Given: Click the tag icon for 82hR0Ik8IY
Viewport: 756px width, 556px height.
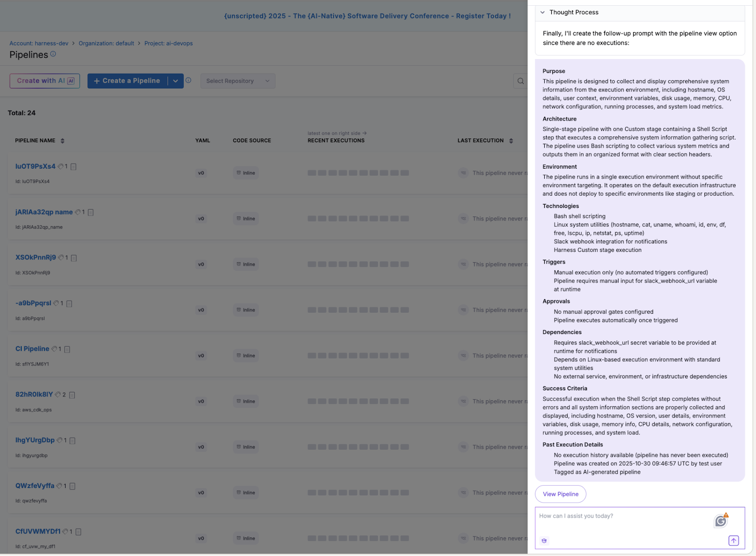Looking at the screenshot, I should click(x=58, y=394).
